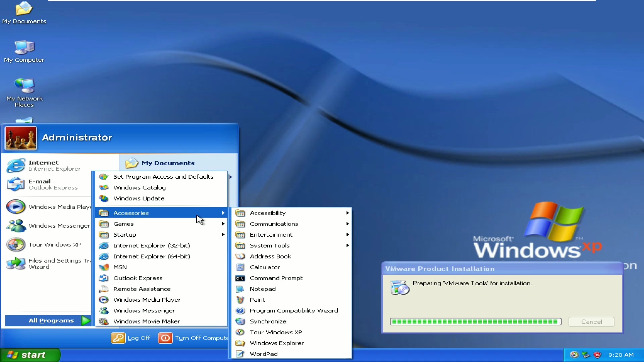Viewport: 644px width, 362px height.
Task: Open Outlook Express in programs list
Action: (161, 278)
